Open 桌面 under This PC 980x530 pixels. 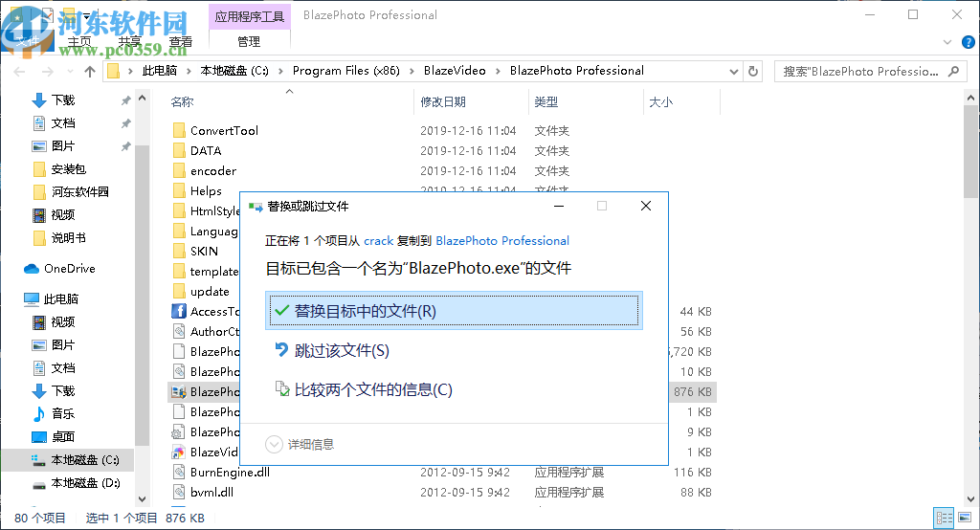[x=63, y=436]
